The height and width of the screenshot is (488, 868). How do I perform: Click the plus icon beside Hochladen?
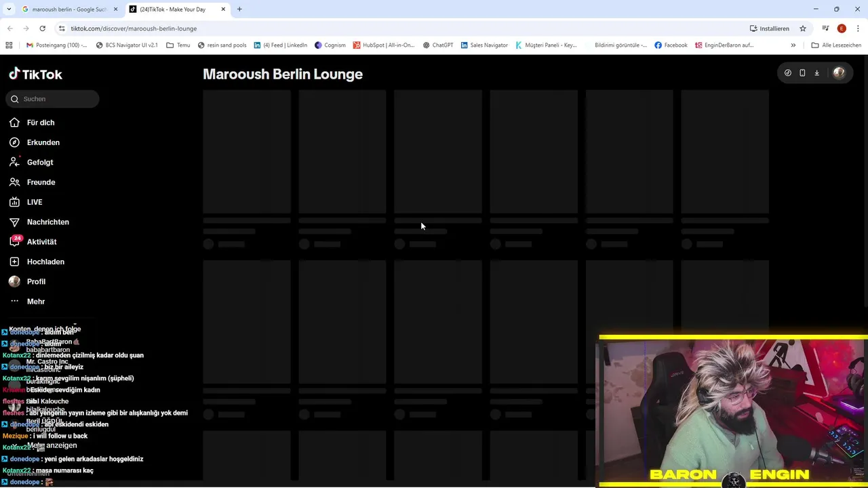pyautogui.click(x=14, y=262)
